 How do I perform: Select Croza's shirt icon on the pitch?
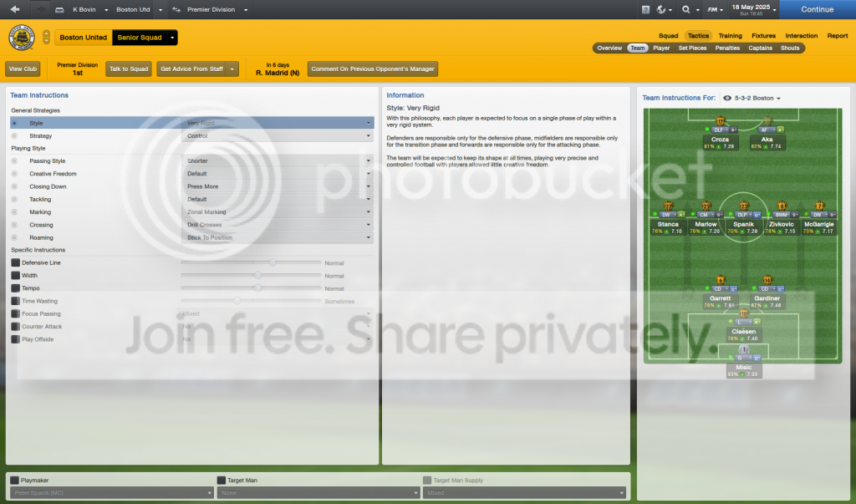coord(720,120)
